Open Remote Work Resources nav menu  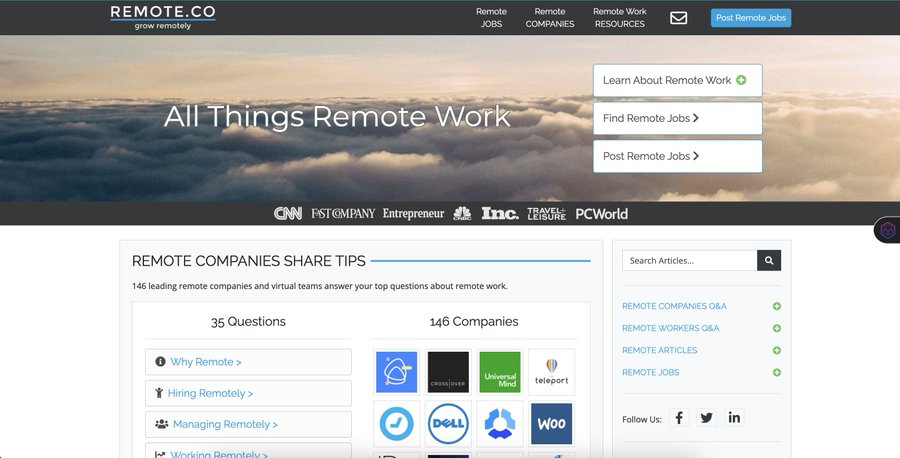(620, 18)
